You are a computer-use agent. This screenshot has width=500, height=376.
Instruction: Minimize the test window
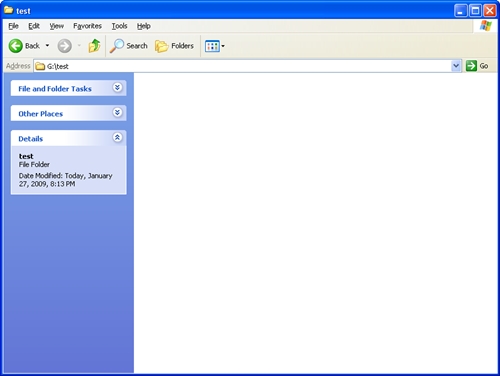point(461,11)
